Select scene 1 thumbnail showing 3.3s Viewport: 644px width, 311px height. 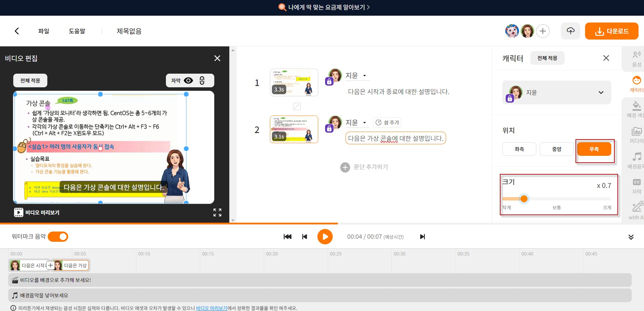294,82
